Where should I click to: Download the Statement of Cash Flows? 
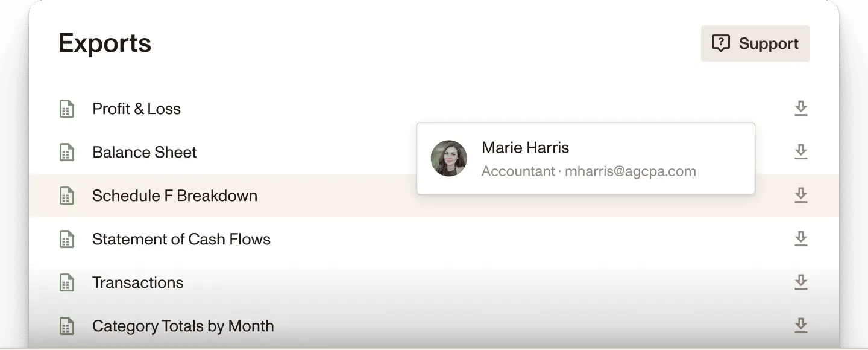[x=800, y=239]
